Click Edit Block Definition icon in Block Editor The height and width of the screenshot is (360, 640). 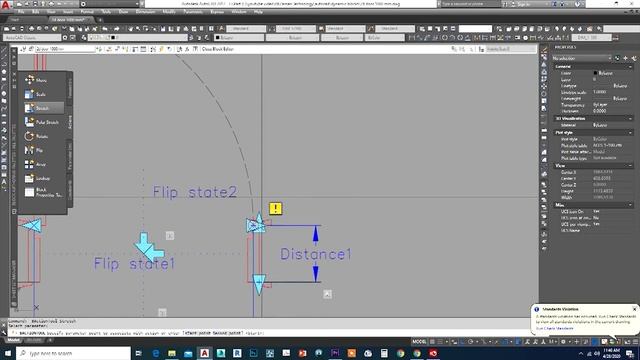click(x=24, y=49)
